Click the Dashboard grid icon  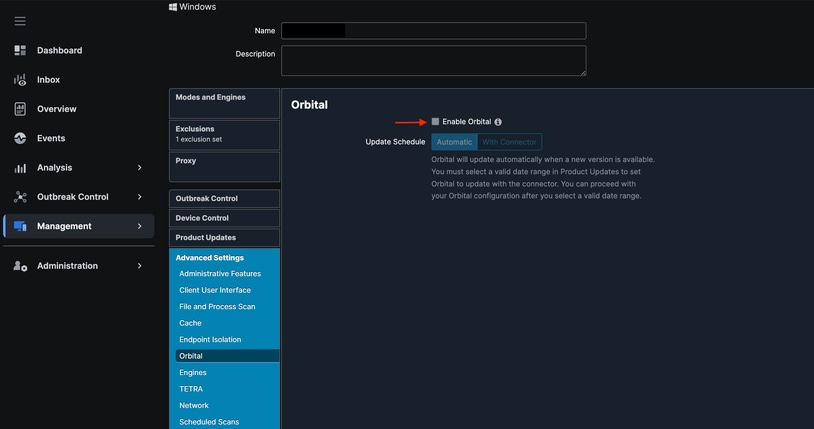[x=20, y=50]
